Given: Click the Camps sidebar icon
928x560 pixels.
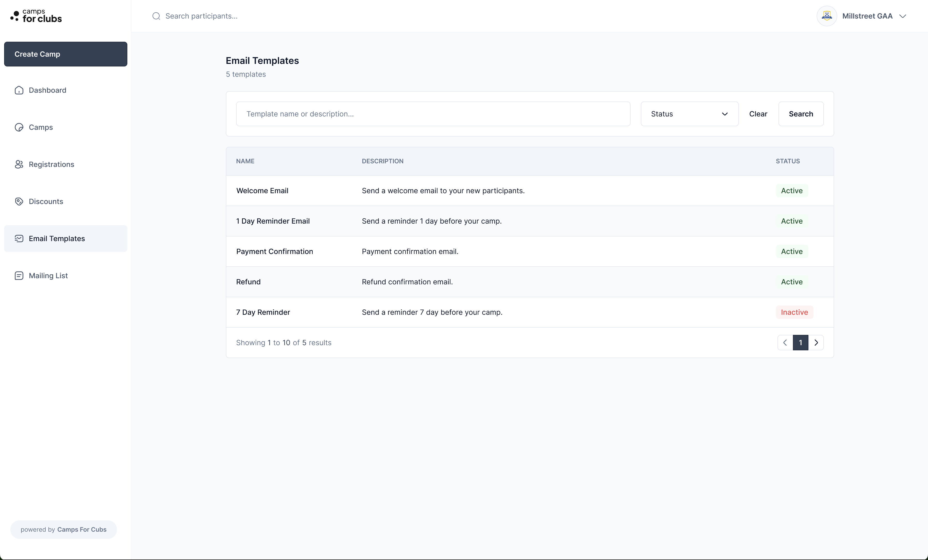Looking at the screenshot, I should tap(19, 127).
